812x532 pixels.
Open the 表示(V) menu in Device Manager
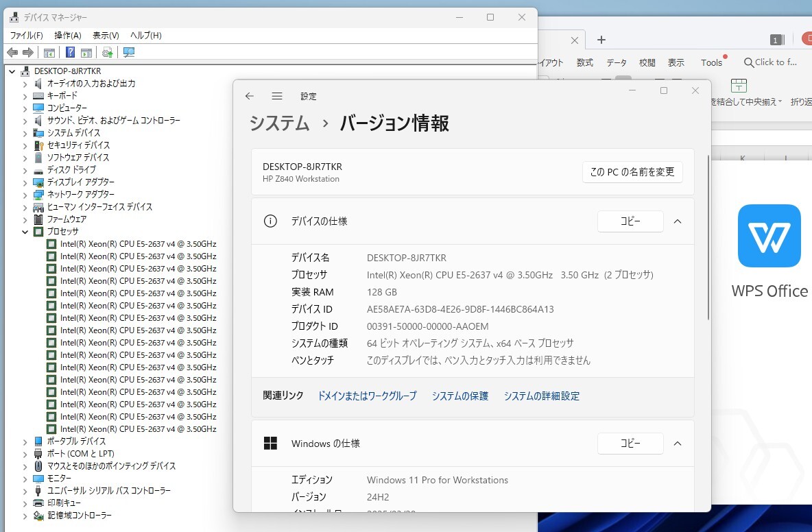tap(106, 35)
